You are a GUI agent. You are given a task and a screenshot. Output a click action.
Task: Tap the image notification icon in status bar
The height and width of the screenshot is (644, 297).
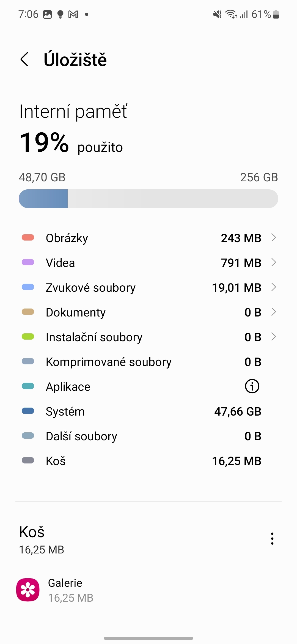point(47,14)
